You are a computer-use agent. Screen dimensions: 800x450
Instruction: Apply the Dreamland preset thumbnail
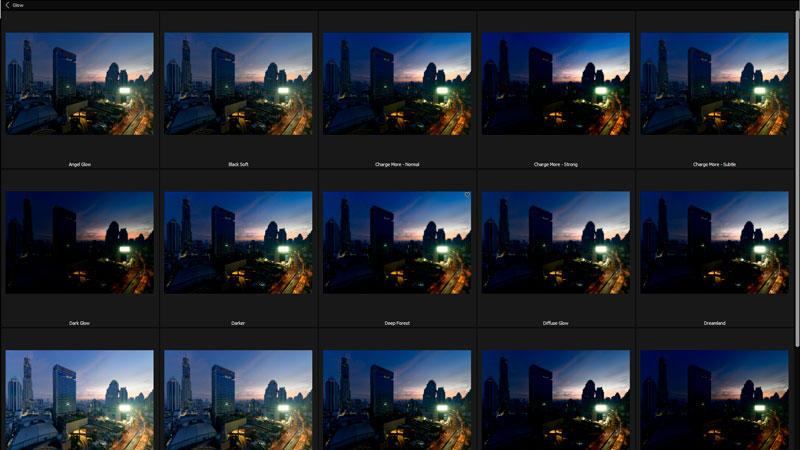coord(714,243)
